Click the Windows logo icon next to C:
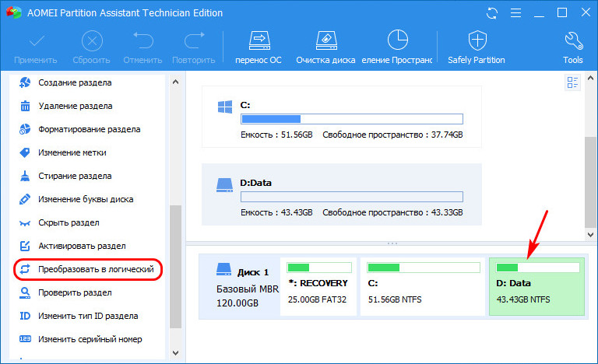This screenshot has height=364, width=598. point(225,107)
